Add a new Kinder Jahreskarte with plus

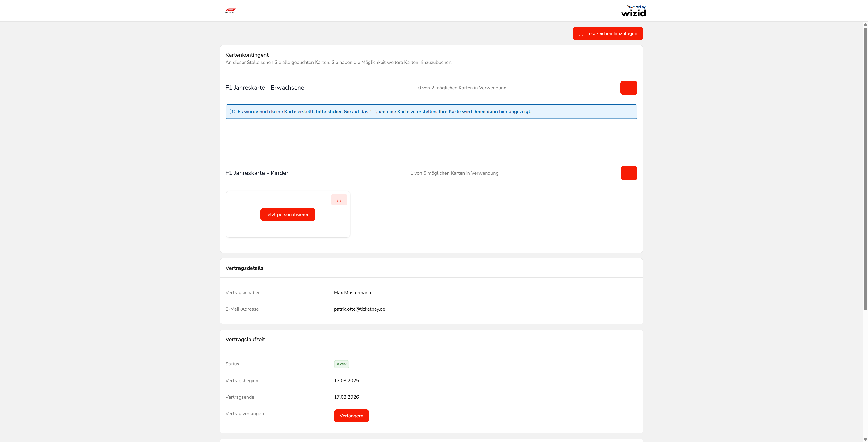tap(629, 173)
